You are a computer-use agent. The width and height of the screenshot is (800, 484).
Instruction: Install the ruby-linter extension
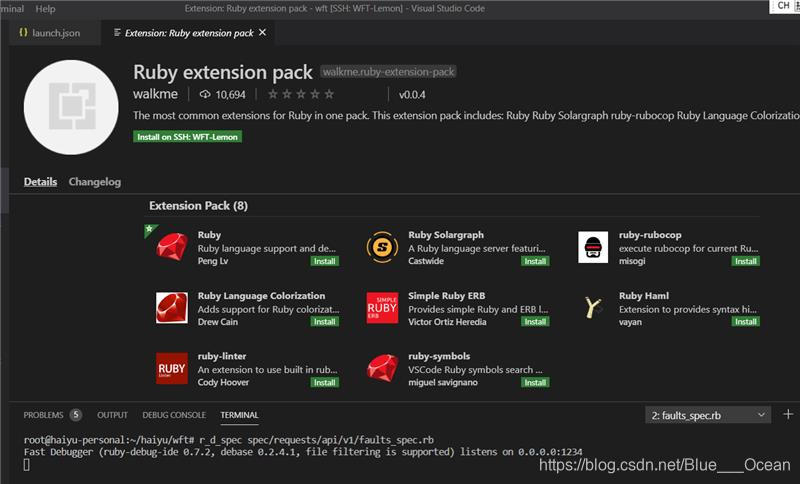click(x=324, y=382)
